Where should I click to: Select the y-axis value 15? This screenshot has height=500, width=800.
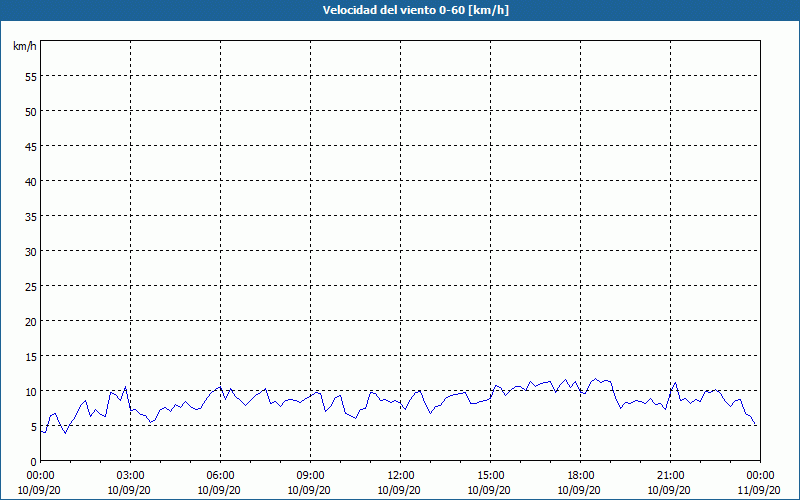(x=31, y=357)
